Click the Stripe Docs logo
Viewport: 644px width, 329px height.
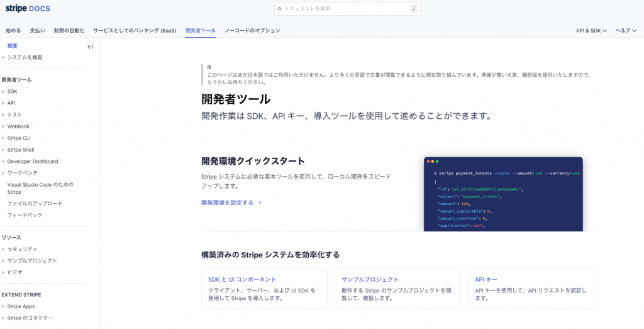click(x=28, y=9)
